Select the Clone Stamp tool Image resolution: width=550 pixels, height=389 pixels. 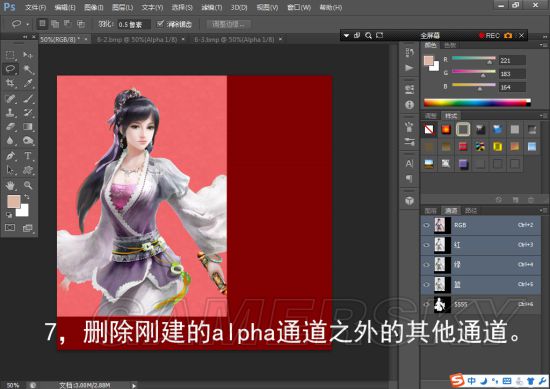10,113
